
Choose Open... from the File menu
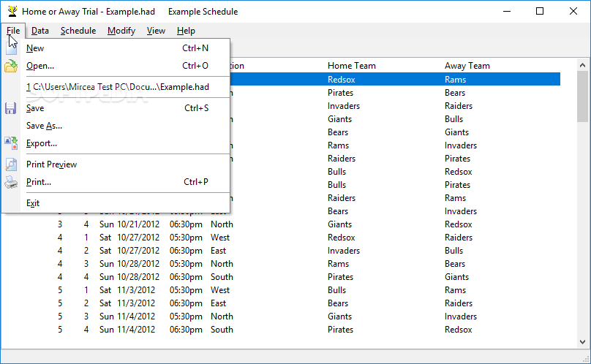pos(116,66)
